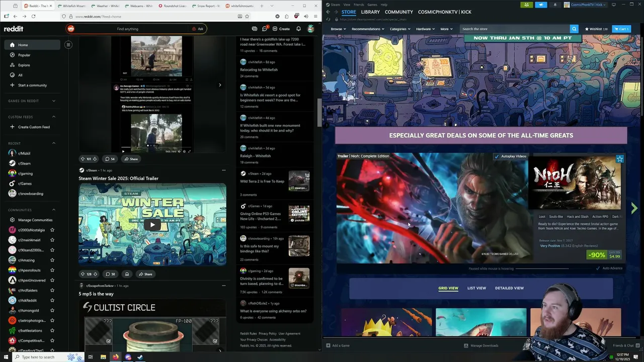Toggle Auto Advance checkbox on Steam carousel
This screenshot has width=644, height=362.
click(598, 268)
